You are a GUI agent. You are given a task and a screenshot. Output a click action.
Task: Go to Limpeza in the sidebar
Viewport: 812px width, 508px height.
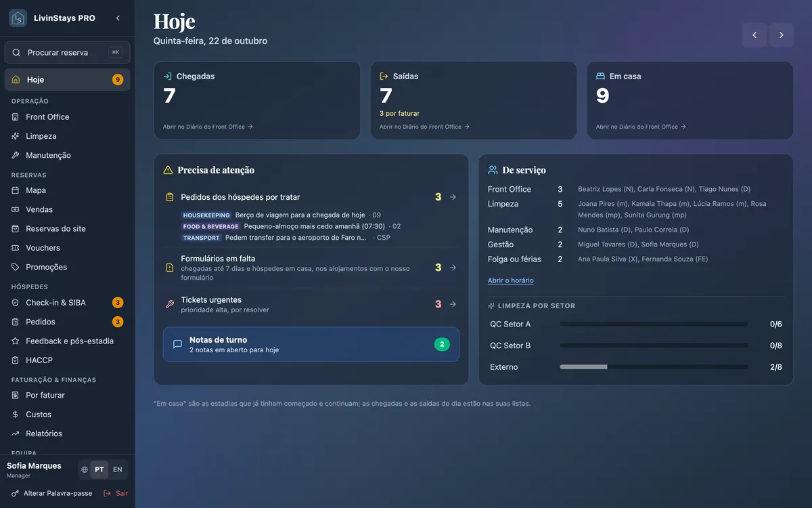click(67, 136)
